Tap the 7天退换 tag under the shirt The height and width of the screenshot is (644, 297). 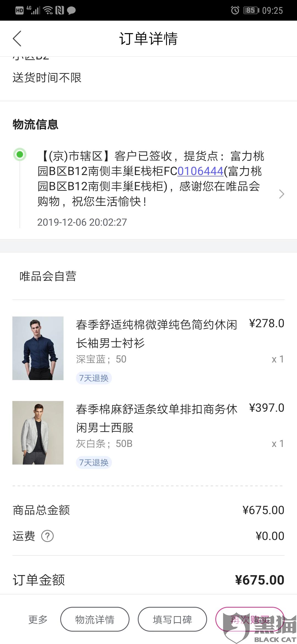[94, 378]
